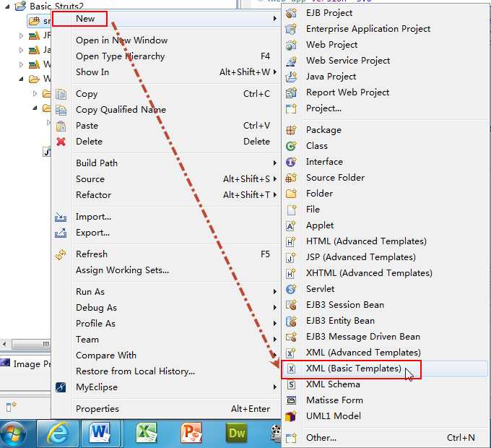
Task: Expand the Source submenu arrow
Action: pyautogui.click(x=275, y=179)
